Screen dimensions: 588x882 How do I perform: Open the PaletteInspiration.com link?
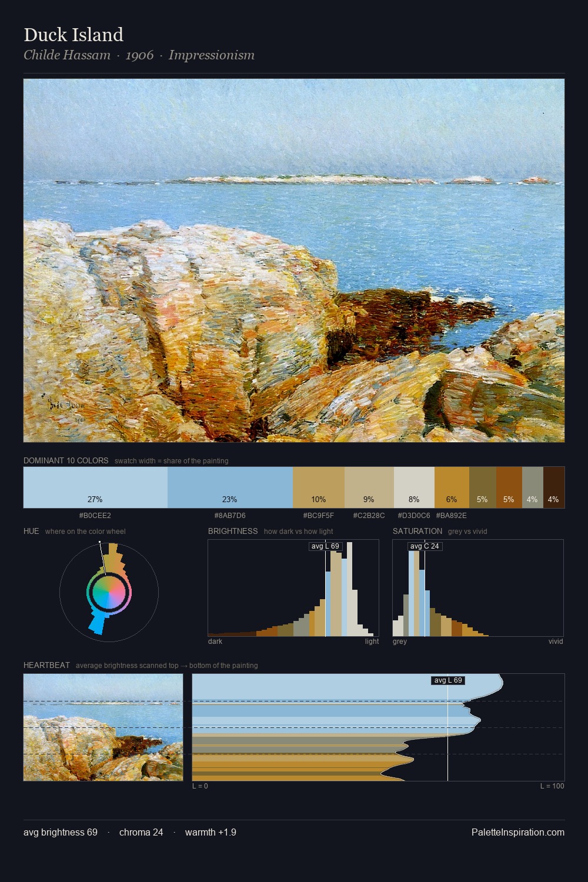518,833
